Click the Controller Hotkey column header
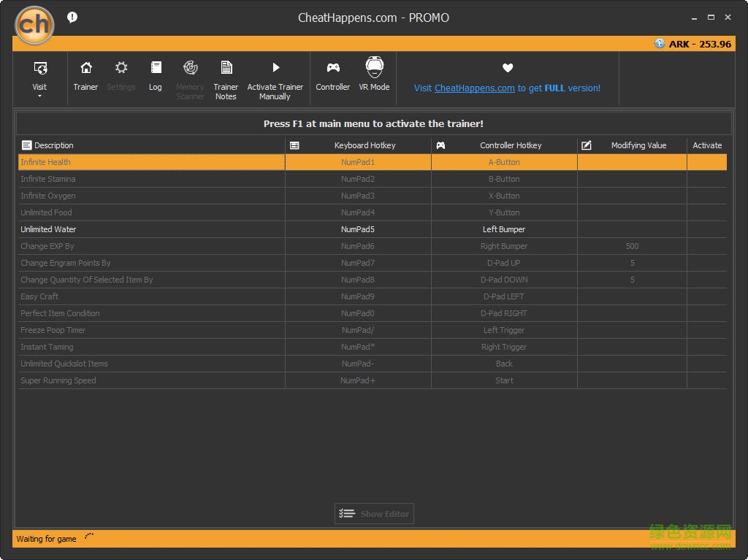 (511, 145)
